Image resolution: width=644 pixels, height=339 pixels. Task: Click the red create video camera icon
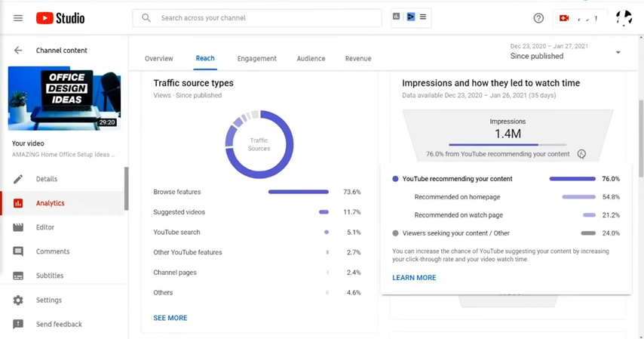click(x=564, y=18)
